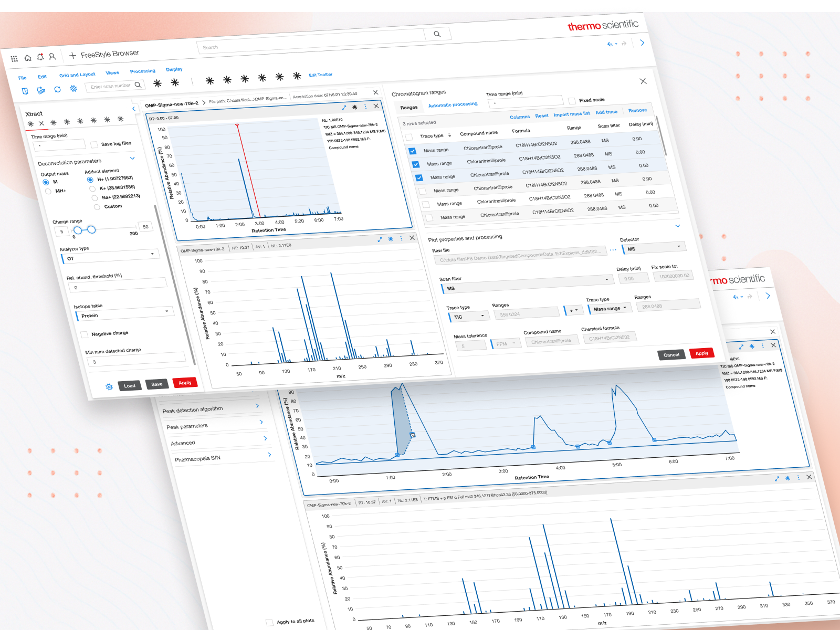This screenshot has height=630, width=840.
Task: Click the refresh icon in the toolbar
Action: click(57, 89)
